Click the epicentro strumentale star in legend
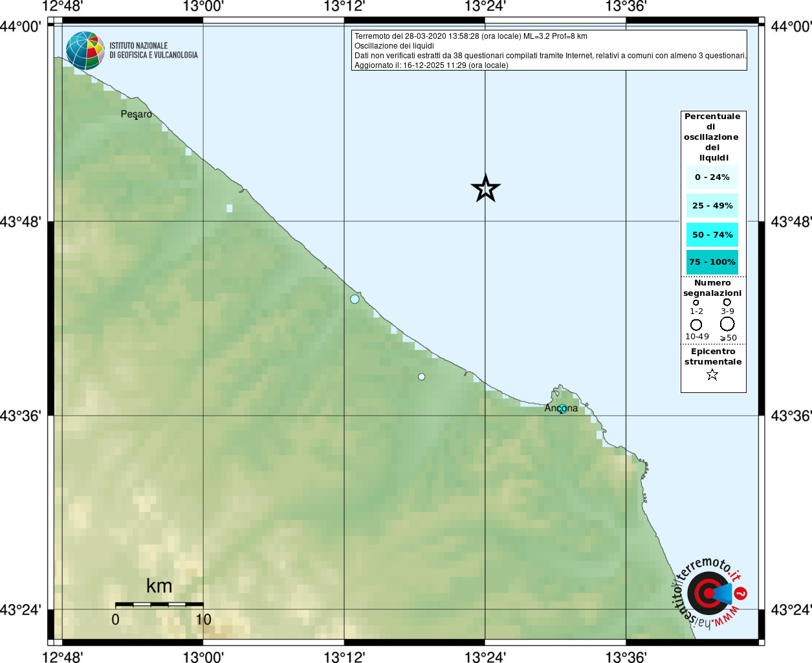The height and width of the screenshot is (663, 812). [x=712, y=374]
